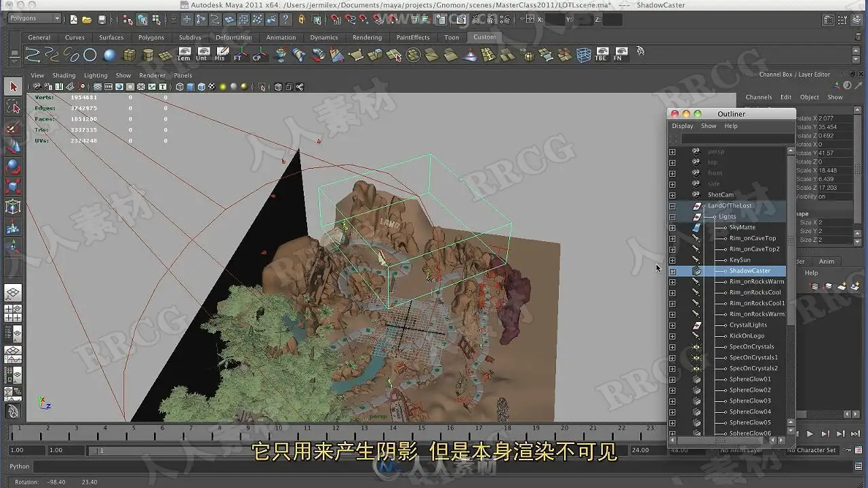
Task: Select SpecOnCrystals1 in the Outliner
Action: coord(753,358)
